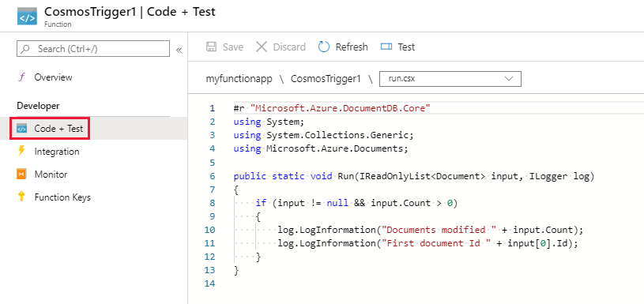The width and height of the screenshot is (644, 304).
Task: Click the Function Keys key icon
Action: 22,197
